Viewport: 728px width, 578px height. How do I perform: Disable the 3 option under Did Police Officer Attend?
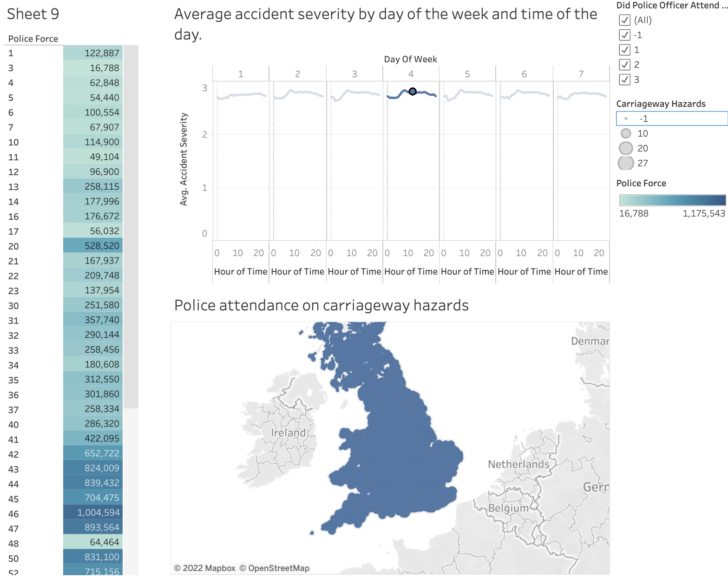click(x=624, y=79)
